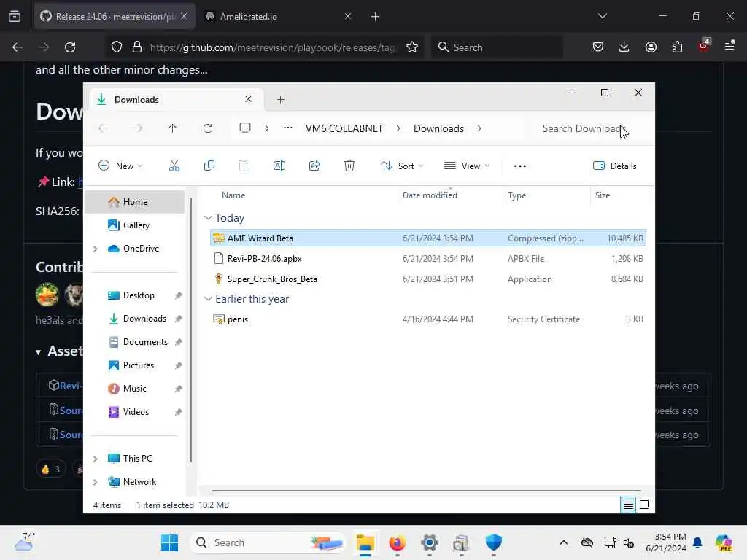
Task: Open a new Firefox tab
Action: pyautogui.click(x=375, y=17)
